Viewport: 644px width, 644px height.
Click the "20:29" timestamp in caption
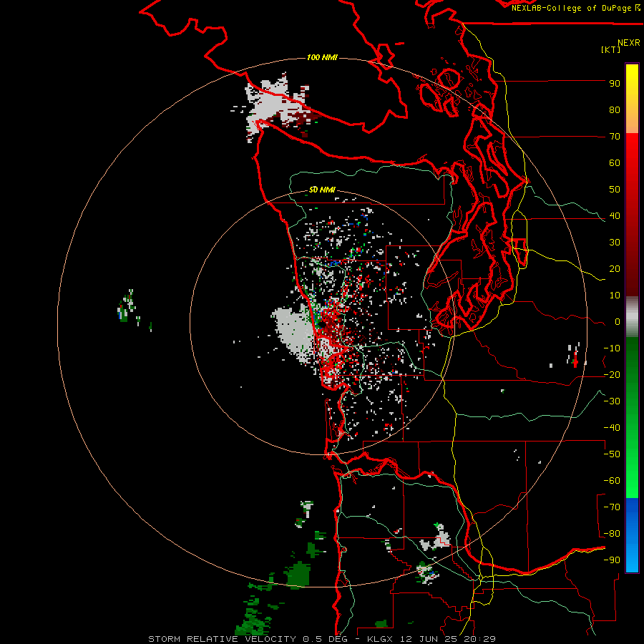tap(479, 639)
